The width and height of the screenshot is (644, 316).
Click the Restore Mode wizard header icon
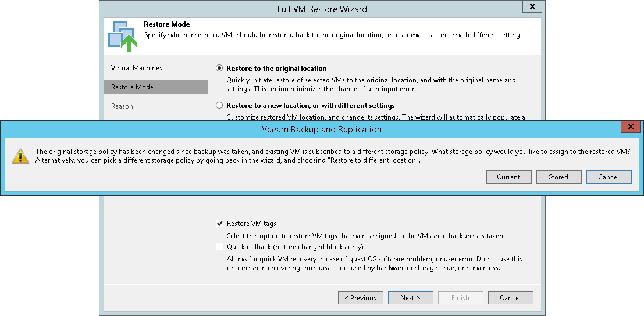pos(123,35)
